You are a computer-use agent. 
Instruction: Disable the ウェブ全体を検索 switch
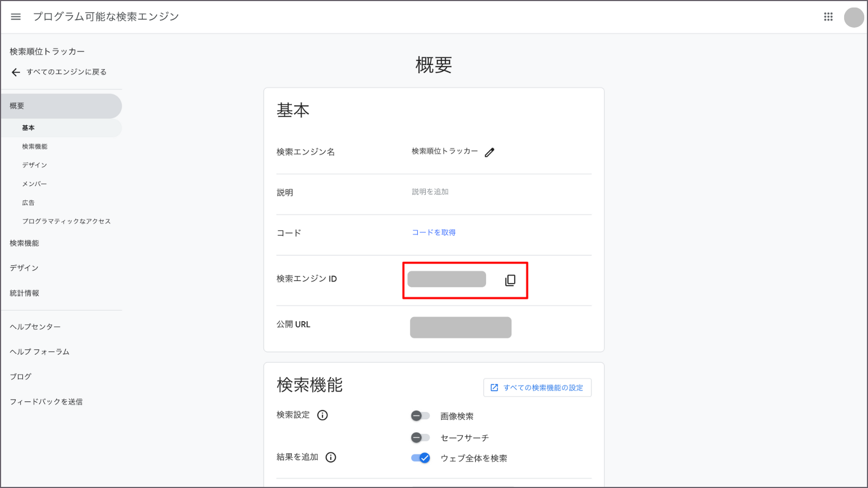[x=420, y=458]
